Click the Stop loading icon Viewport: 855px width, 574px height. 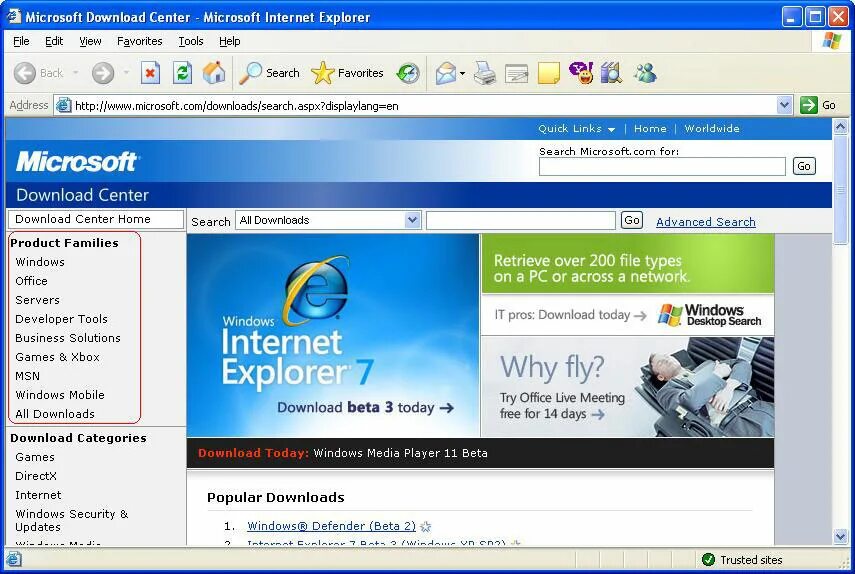click(x=150, y=73)
